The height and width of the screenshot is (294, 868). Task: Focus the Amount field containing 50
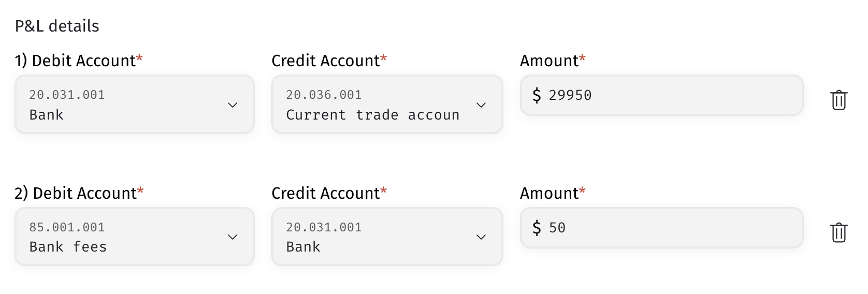point(661,228)
